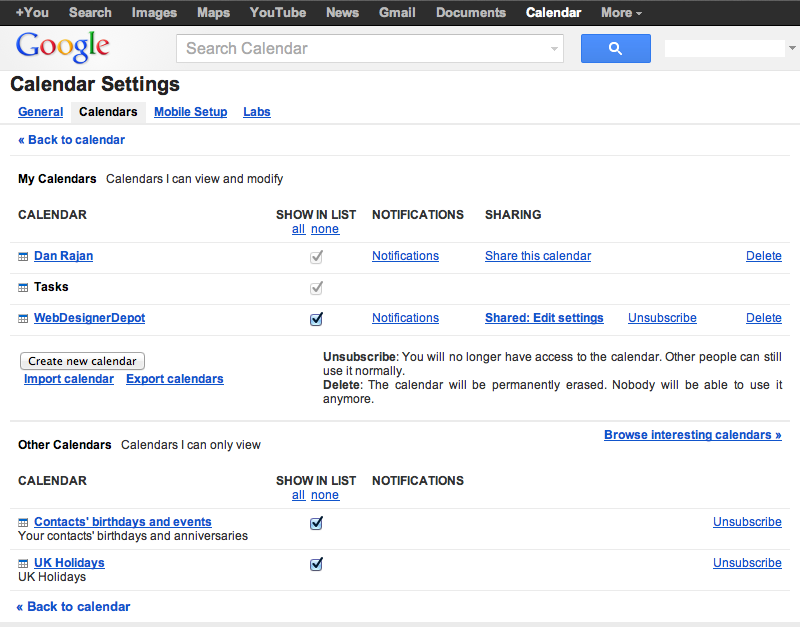Click the calendar icon beside WebDesignerDepot
800x628 pixels.
pyautogui.click(x=23, y=319)
